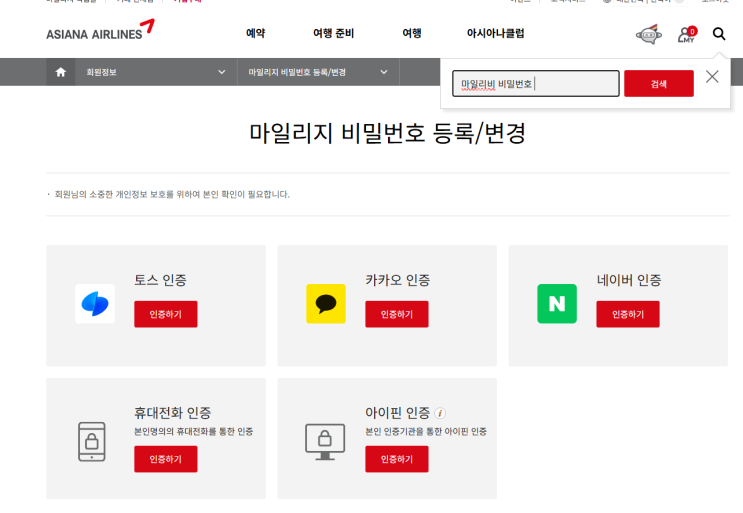Click the Asiana Airlines logo

pos(100,30)
